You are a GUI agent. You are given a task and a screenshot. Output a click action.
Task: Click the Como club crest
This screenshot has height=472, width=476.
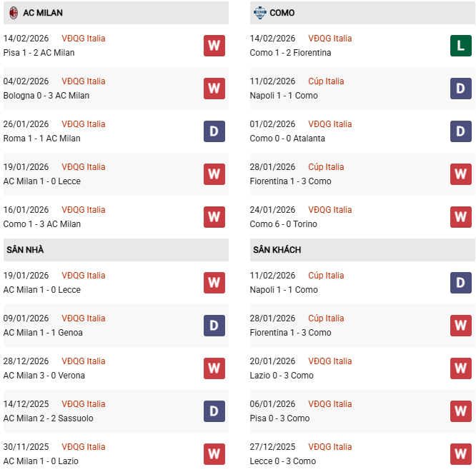(259, 13)
